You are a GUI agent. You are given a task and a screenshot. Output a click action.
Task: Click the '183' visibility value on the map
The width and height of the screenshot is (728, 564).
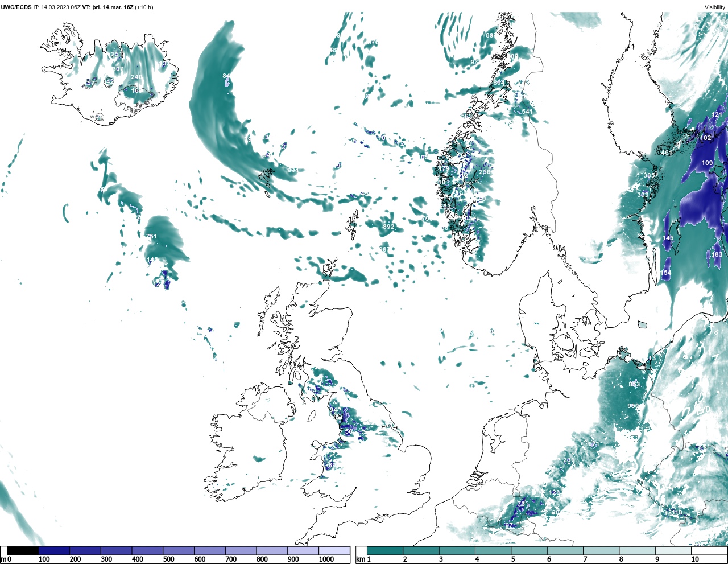(717, 254)
